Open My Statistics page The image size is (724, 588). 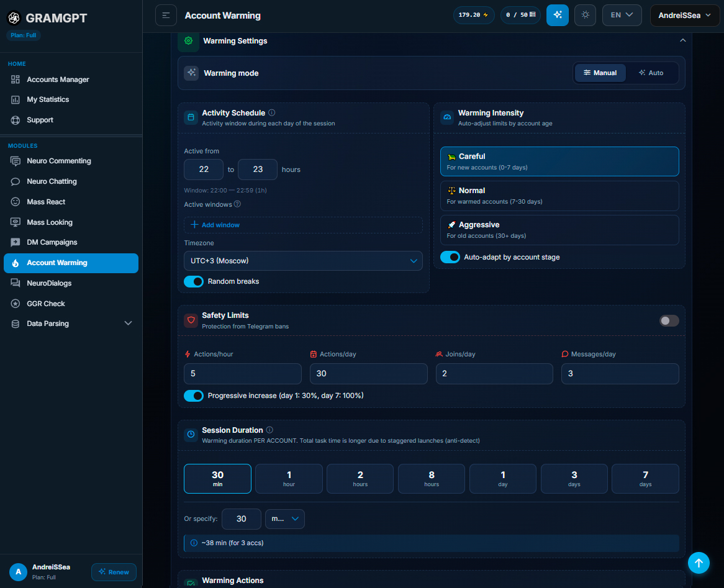71,99
